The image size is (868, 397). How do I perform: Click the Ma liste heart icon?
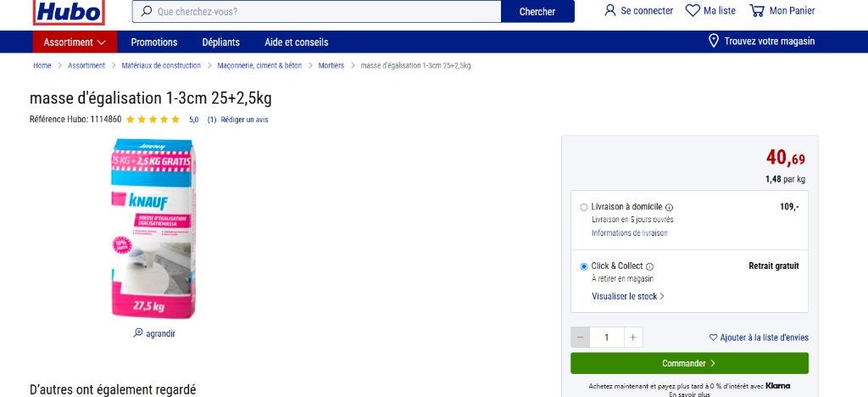point(693,10)
